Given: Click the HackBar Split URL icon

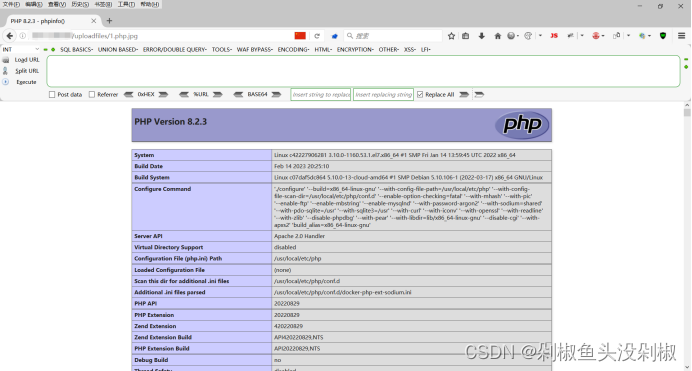Looking at the screenshot, I should pyautogui.click(x=6, y=71).
